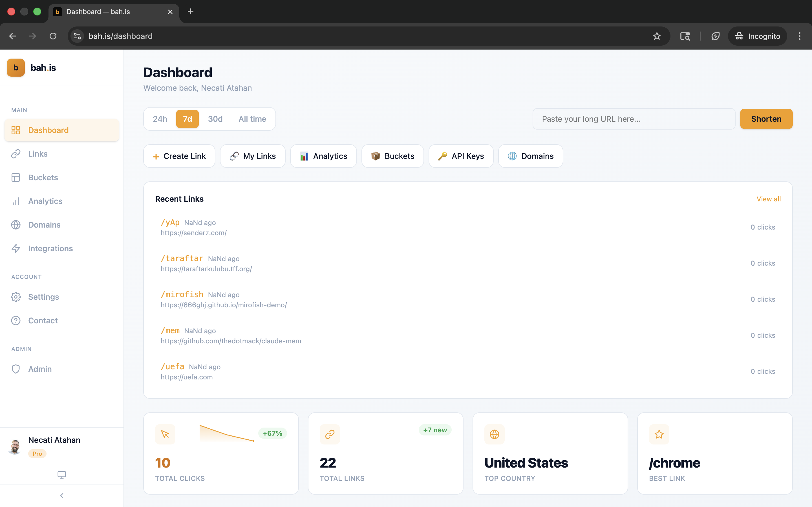Open the Domains globe icon in sidebar
812x507 pixels.
(x=16, y=225)
